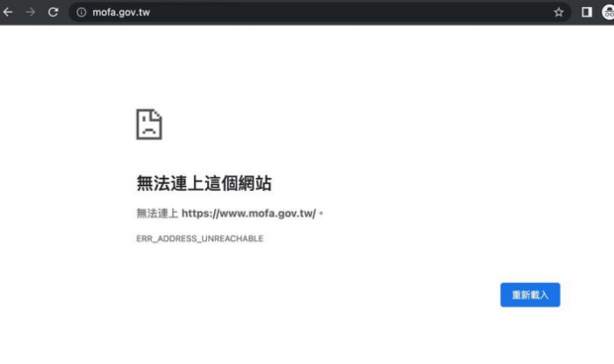Click the 無法連上這個網站 heading
Viewport: 614px width, 364px height.
(204, 183)
